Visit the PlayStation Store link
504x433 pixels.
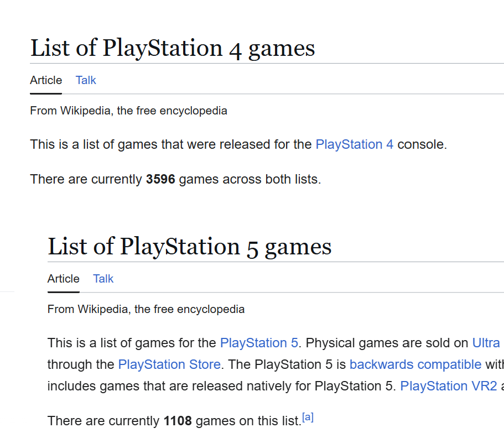169,364
